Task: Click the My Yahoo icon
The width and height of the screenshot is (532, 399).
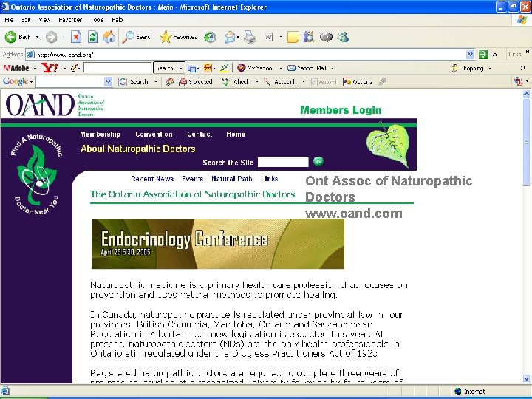Action: click(241, 68)
